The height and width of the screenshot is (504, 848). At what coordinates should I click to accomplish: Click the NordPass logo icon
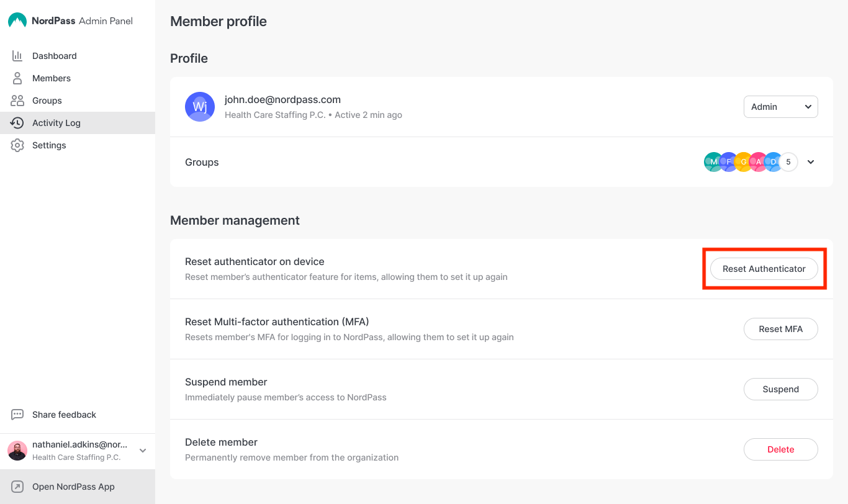[x=17, y=20]
